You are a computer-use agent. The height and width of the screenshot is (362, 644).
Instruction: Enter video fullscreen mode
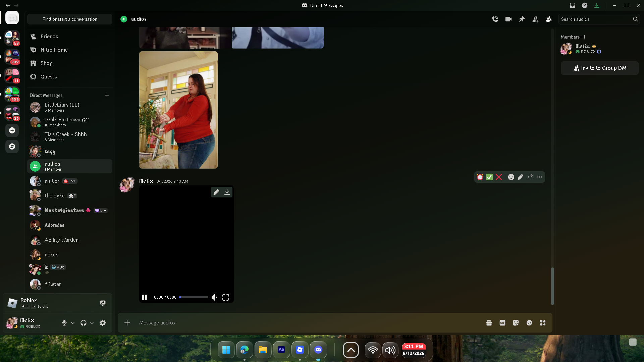pos(226,297)
